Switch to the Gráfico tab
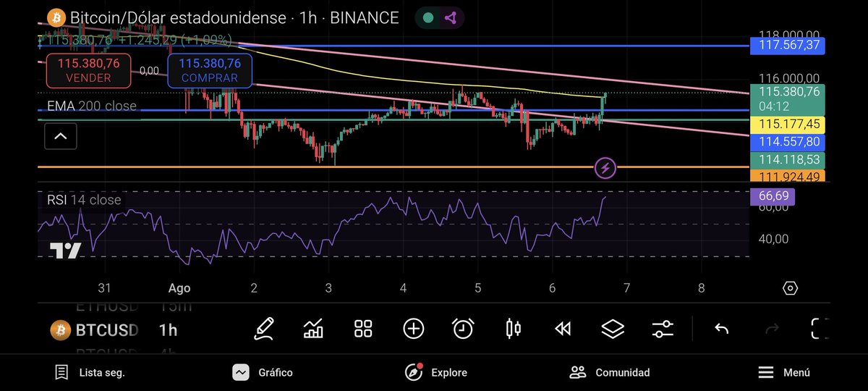The image size is (868, 391). [x=263, y=373]
